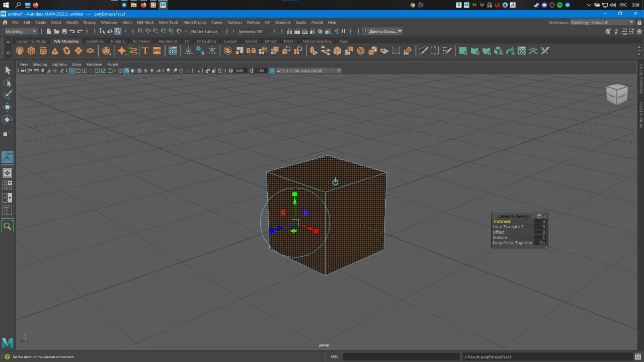This screenshot has height=362, width=644.
Task: Toggle the Outliner button in the left sidebar
Action: pyautogui.click(x=8, y=211)
